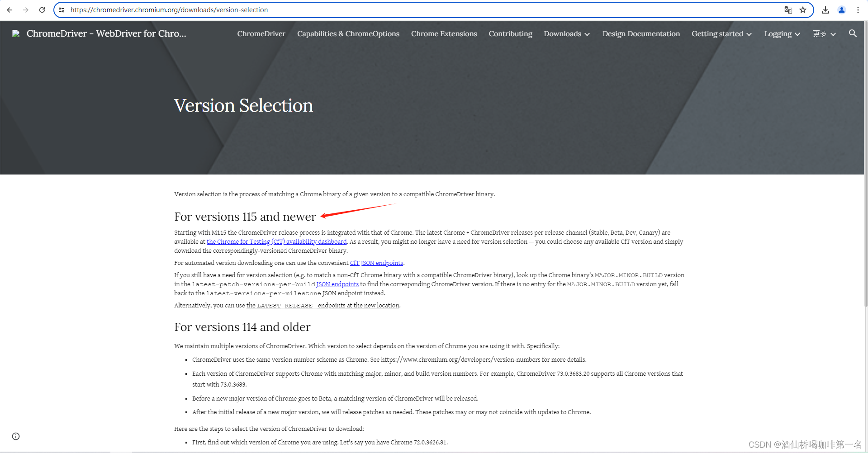
Task: Open the Getting started link
Action: tap(717, 34)
